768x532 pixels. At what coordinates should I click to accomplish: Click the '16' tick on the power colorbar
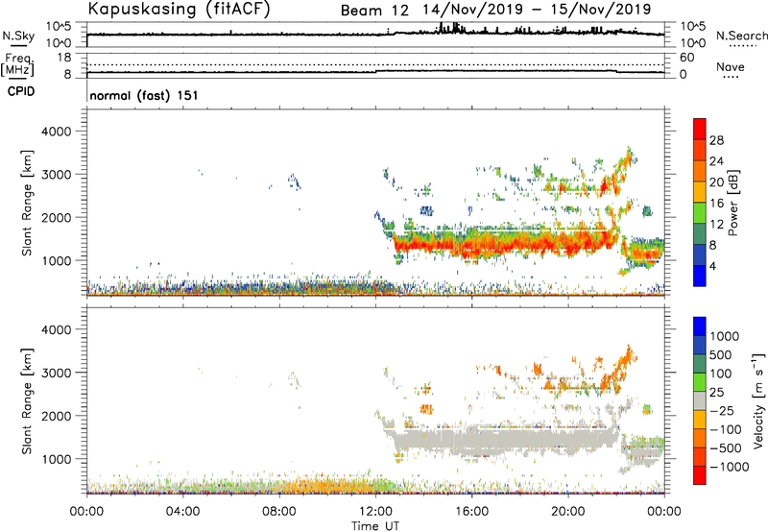pyautogui.click(x=716, y=204)
